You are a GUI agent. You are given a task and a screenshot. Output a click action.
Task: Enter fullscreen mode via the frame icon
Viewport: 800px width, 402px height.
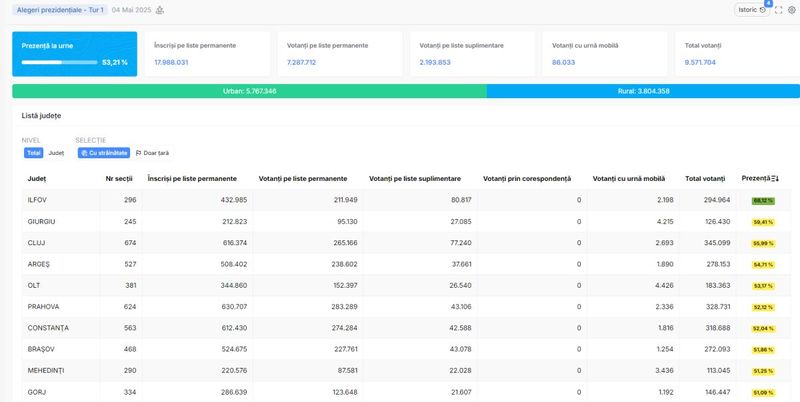[x=778, y=10]
